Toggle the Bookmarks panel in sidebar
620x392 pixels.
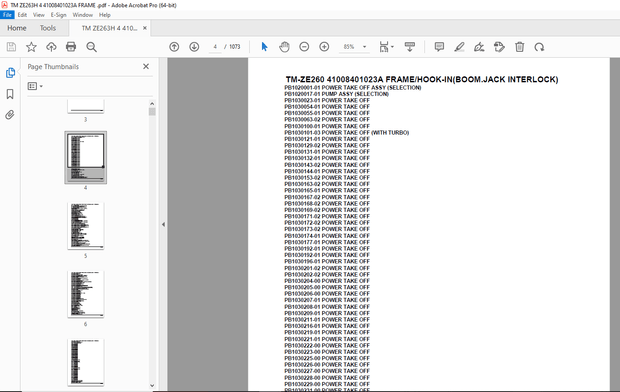(10, 94)
